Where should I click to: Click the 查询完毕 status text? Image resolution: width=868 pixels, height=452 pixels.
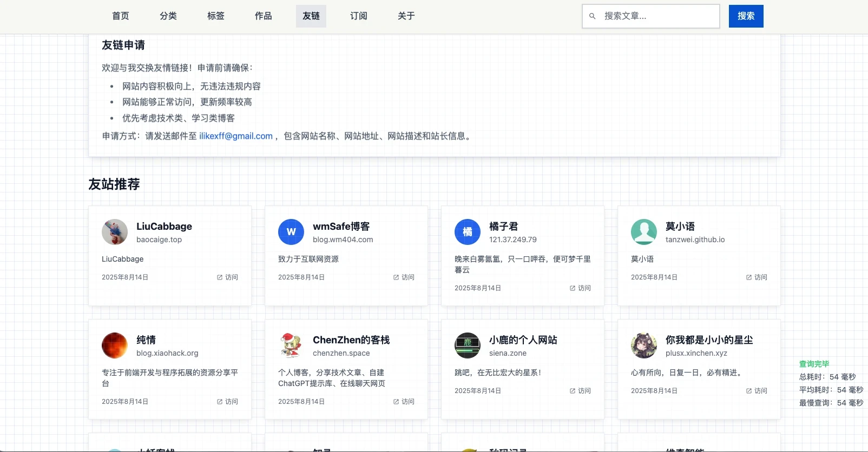(x=814, y=364)
